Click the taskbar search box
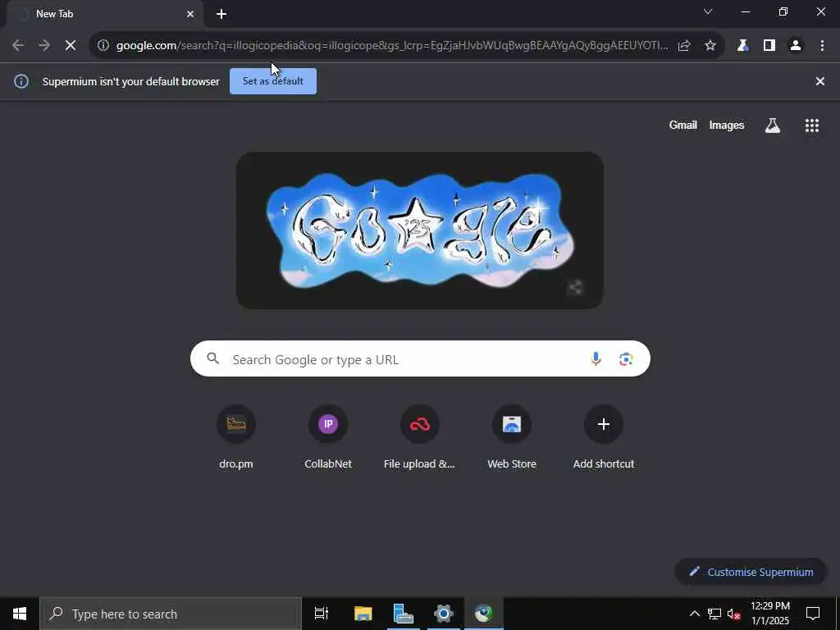840x630 pixels. tap(171, 614)
